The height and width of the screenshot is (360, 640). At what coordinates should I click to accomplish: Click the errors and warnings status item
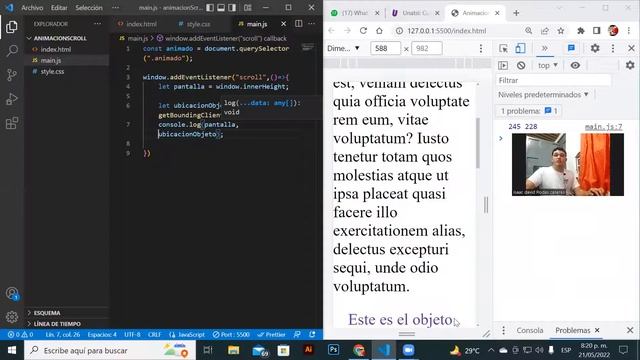click(x=20, y=334)
